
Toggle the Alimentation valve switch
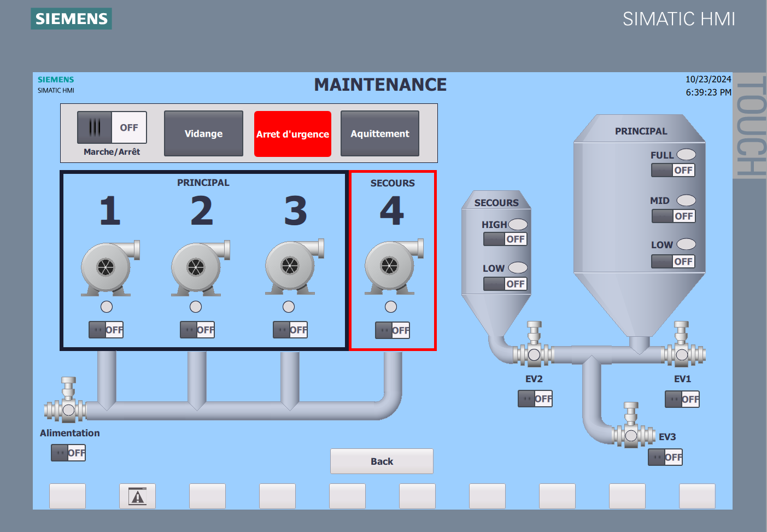tap(68, 453)
